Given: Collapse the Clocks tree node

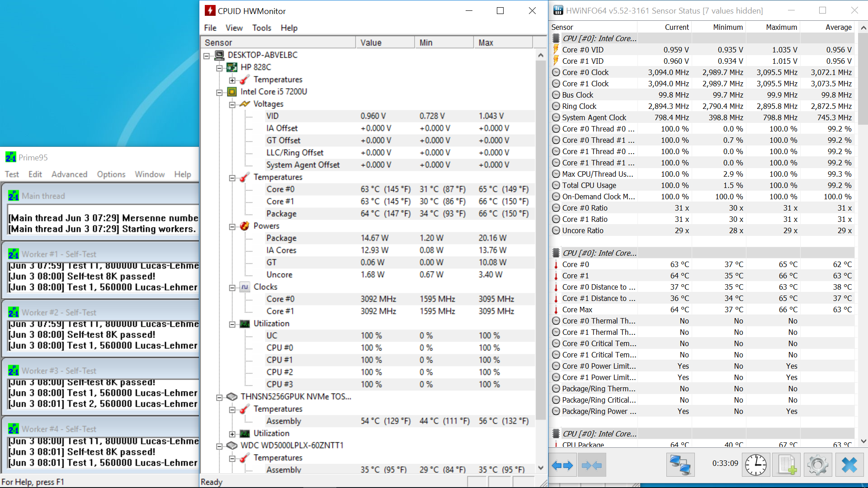Looking at the screenshot, I should tap(232, 287).
